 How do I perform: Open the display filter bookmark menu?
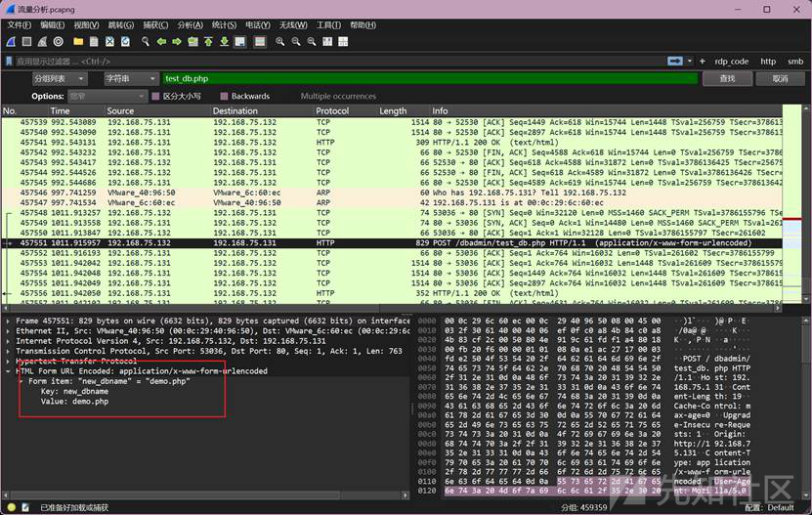click(9, 62)
